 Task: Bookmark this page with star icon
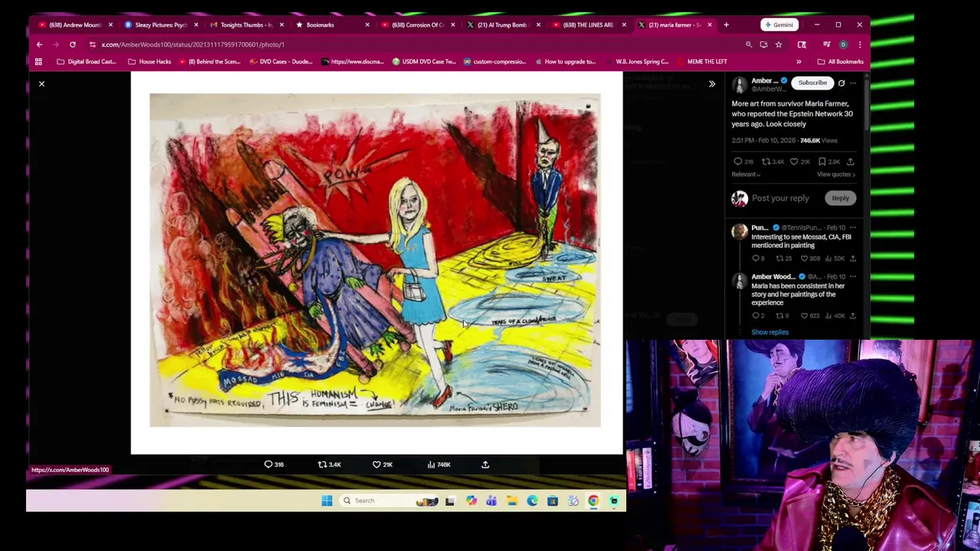pos(779,44)
